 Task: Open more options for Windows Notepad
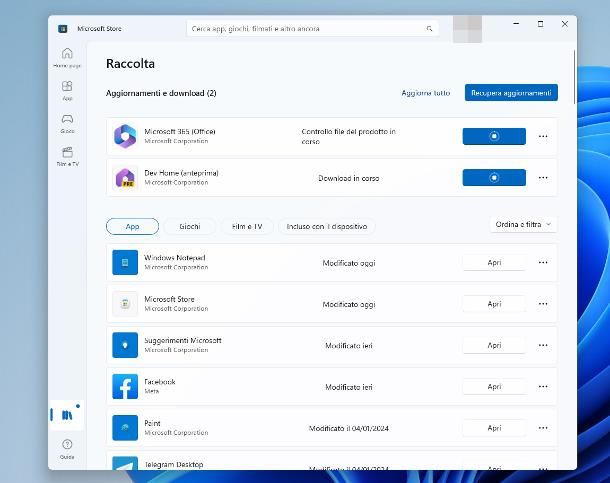543,262
